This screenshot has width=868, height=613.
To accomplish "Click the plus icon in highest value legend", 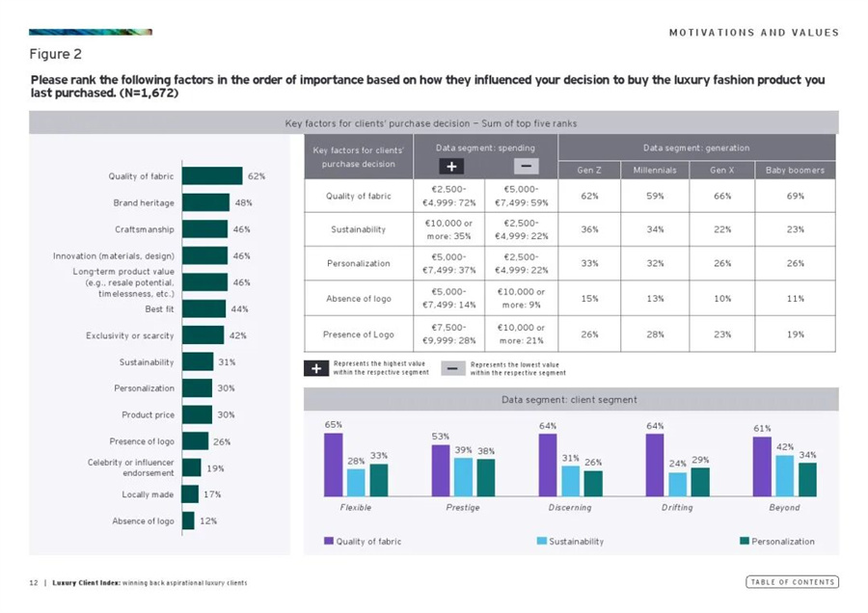I will (316, 368).
